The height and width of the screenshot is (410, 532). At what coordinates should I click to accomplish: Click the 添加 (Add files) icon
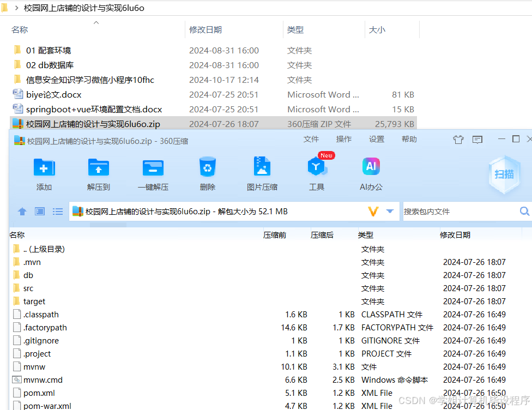(x=44, y=172)
